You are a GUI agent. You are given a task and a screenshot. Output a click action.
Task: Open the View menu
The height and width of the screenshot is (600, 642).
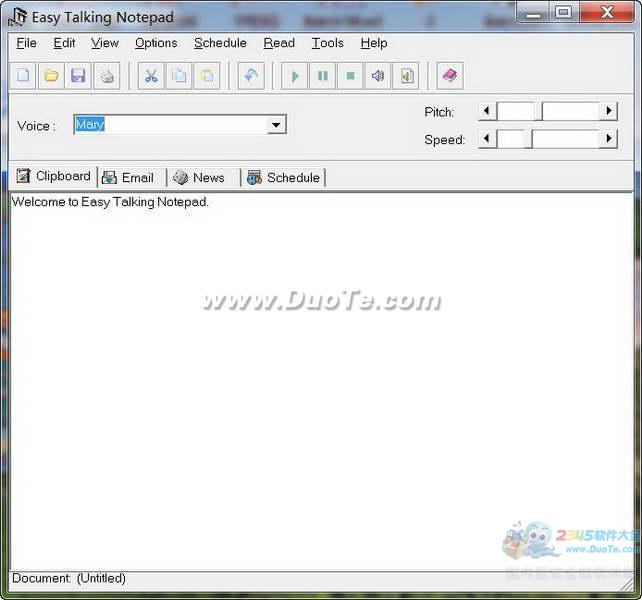(105, 43)
